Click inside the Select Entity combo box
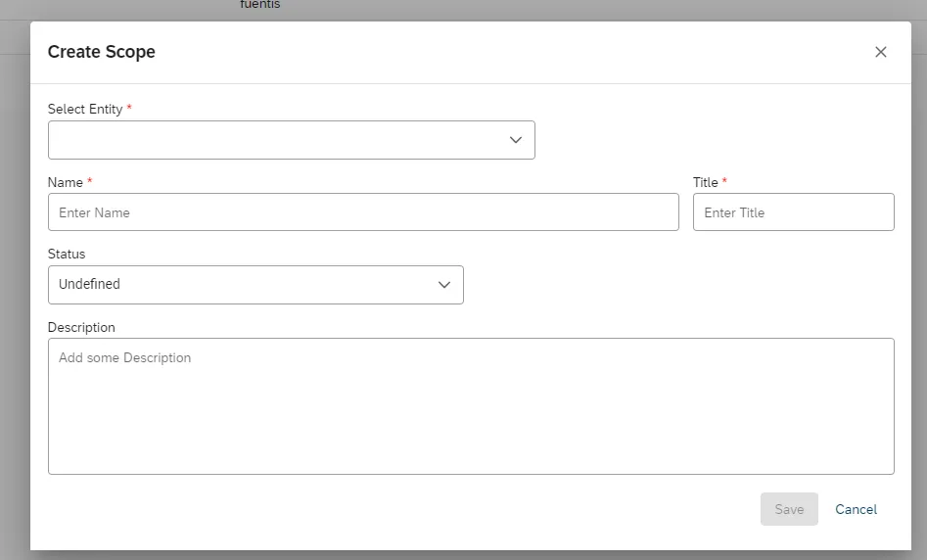This screenshot has width=927, height=560. [292, 140]
